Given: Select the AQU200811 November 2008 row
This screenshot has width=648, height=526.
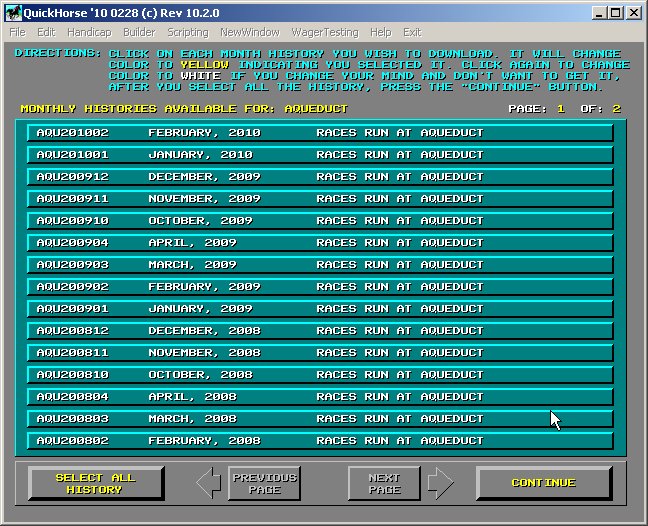Looking at the screenshot, I should pos(320,353).
